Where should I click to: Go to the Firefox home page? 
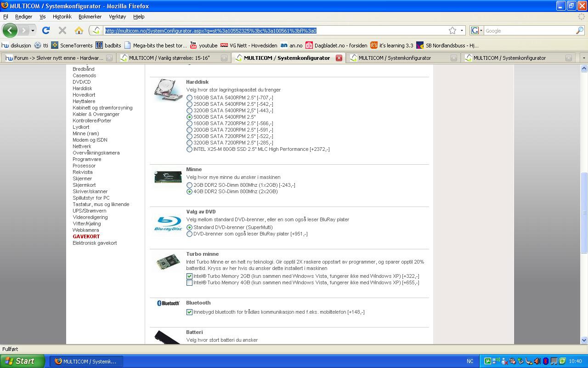coord(79,30)
